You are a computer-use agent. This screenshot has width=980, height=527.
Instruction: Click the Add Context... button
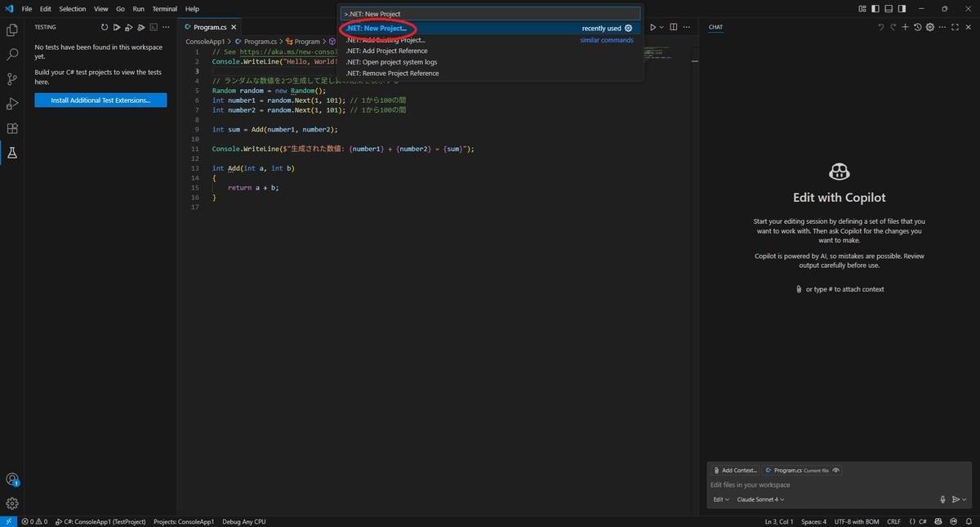735,471
